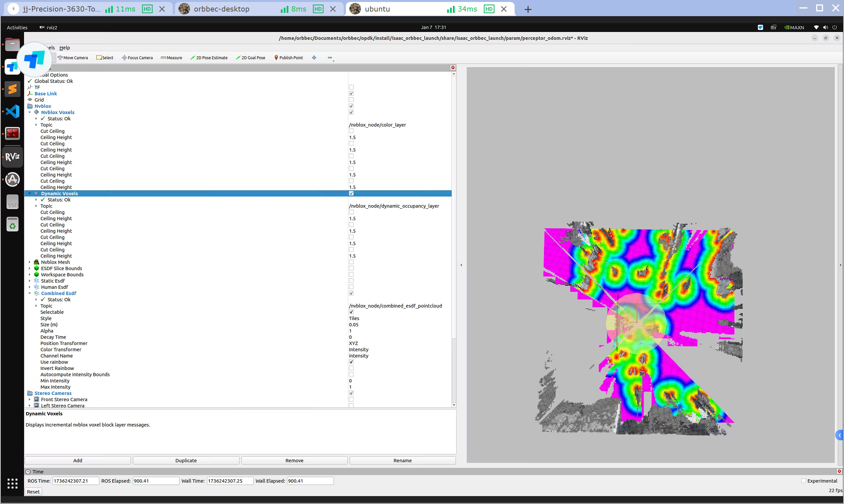
Task: Uncheck the Base Link display checkbox
Action: click(351, 93)
